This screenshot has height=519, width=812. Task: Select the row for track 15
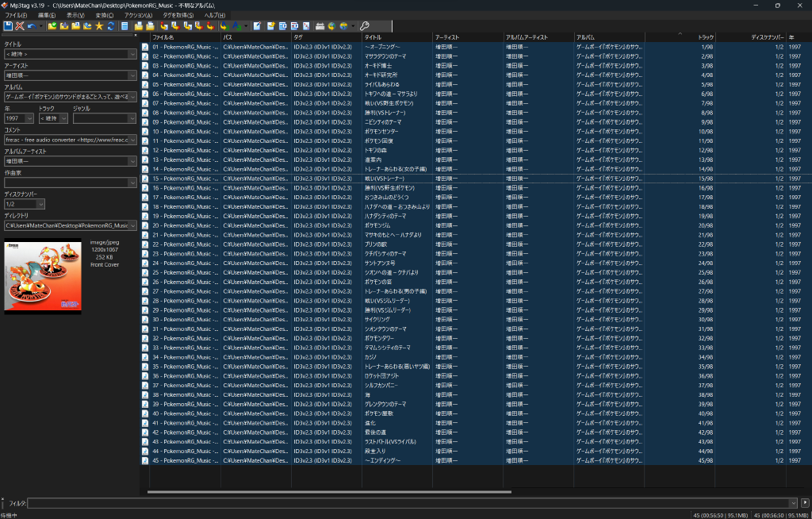tap(396, 179)
